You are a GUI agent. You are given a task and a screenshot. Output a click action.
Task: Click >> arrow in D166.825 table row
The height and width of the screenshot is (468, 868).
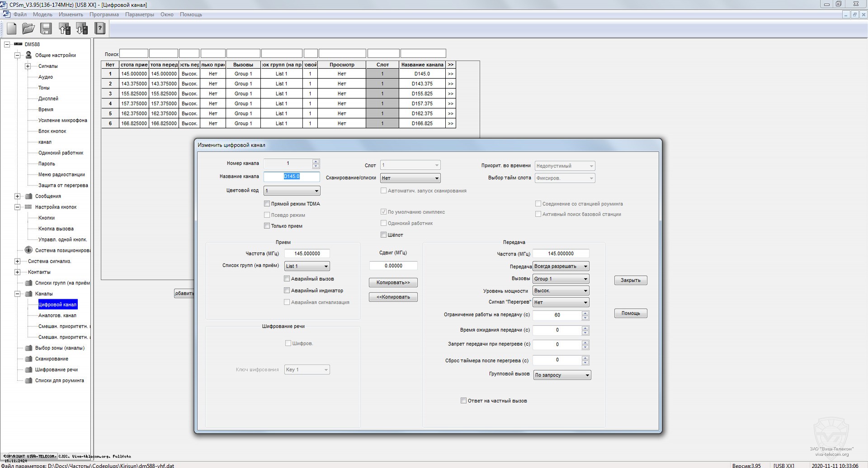pos(450,123)
